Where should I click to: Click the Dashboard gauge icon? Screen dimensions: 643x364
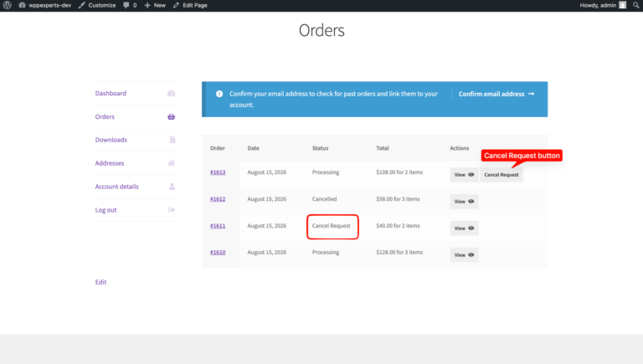click(172, 94)
